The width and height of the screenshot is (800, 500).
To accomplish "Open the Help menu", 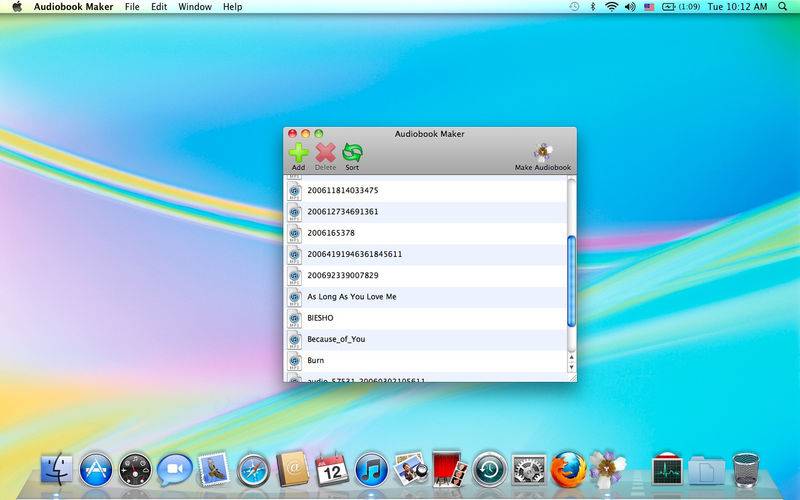I will pos(232,7).
